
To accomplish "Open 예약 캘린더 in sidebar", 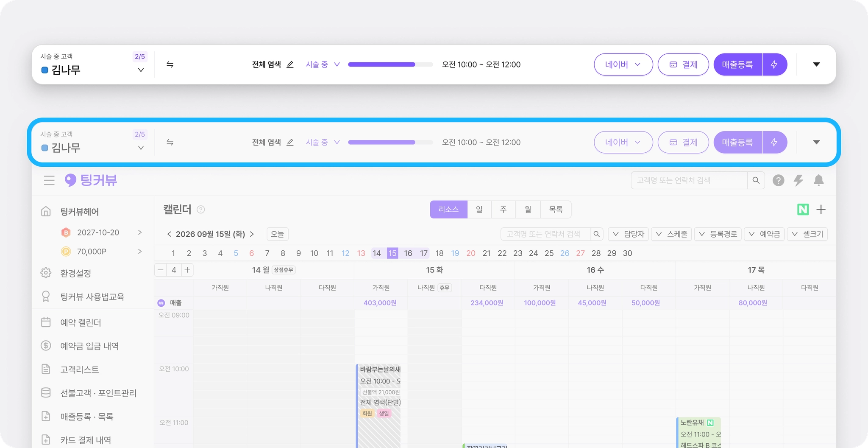I will click(x=81, y=322).
